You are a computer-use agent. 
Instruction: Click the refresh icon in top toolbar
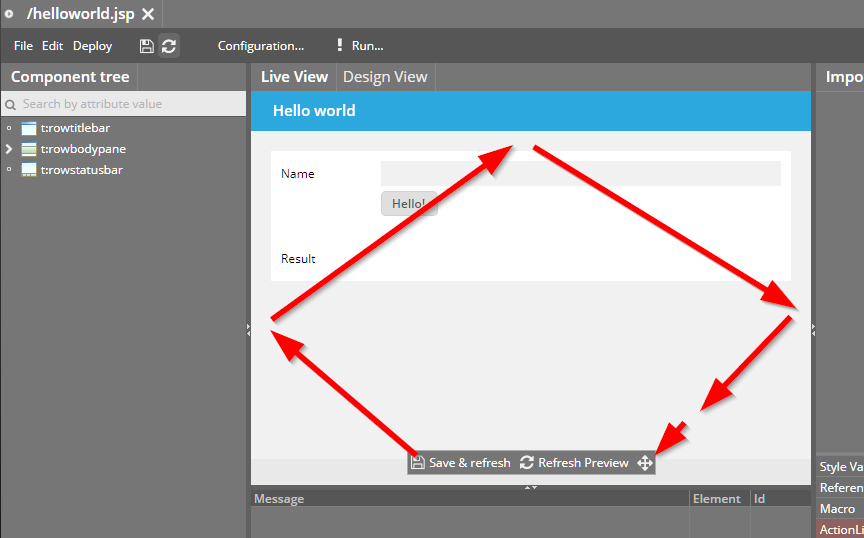(x=169, y=46)
